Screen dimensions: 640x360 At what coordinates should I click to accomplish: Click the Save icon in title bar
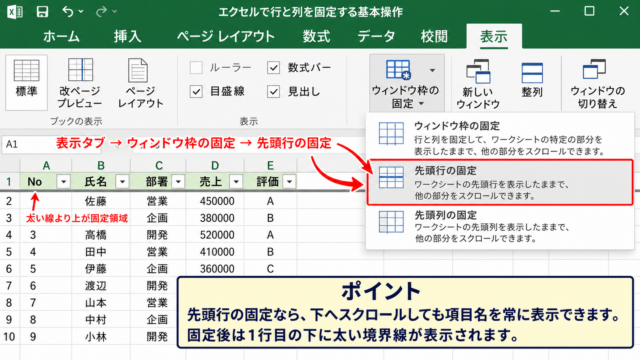coord(42,11)
